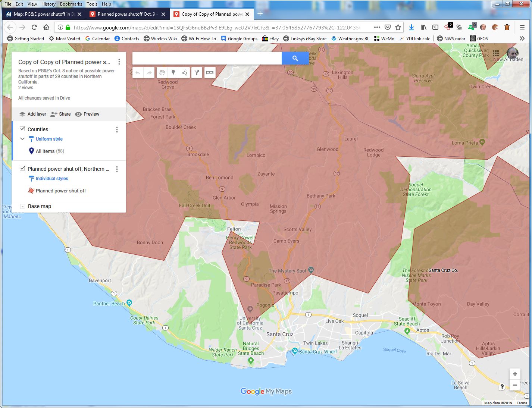Zoom in with the plus button

pyautogui.click(x=515, y=374)
